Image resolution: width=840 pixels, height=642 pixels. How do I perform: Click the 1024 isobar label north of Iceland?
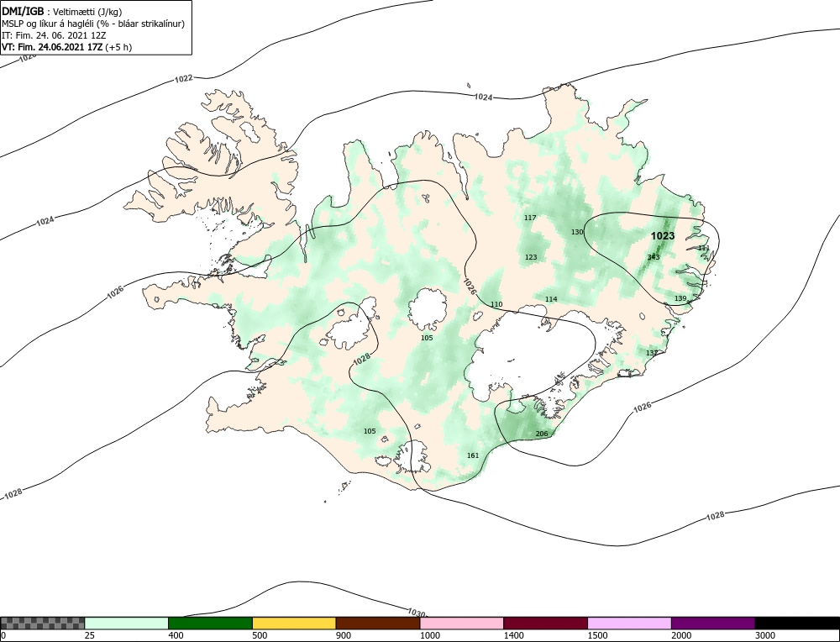[x=483, y=97]
